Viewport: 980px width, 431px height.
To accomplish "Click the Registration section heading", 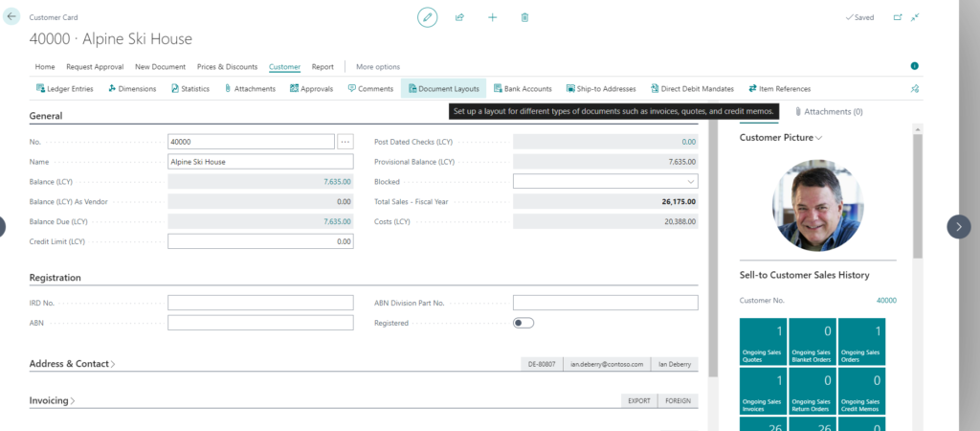I will coord(55,277).
